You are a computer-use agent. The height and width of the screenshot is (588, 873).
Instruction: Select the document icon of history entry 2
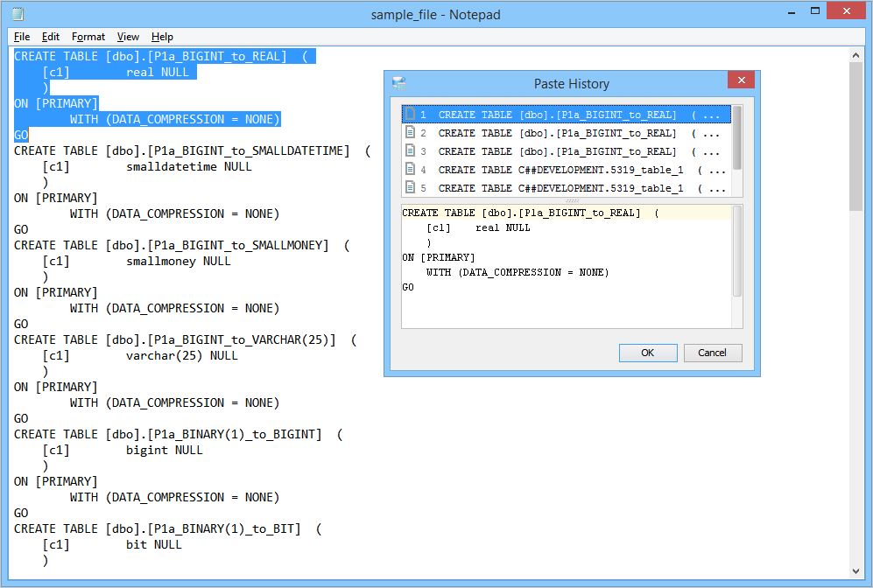[411, 132]
